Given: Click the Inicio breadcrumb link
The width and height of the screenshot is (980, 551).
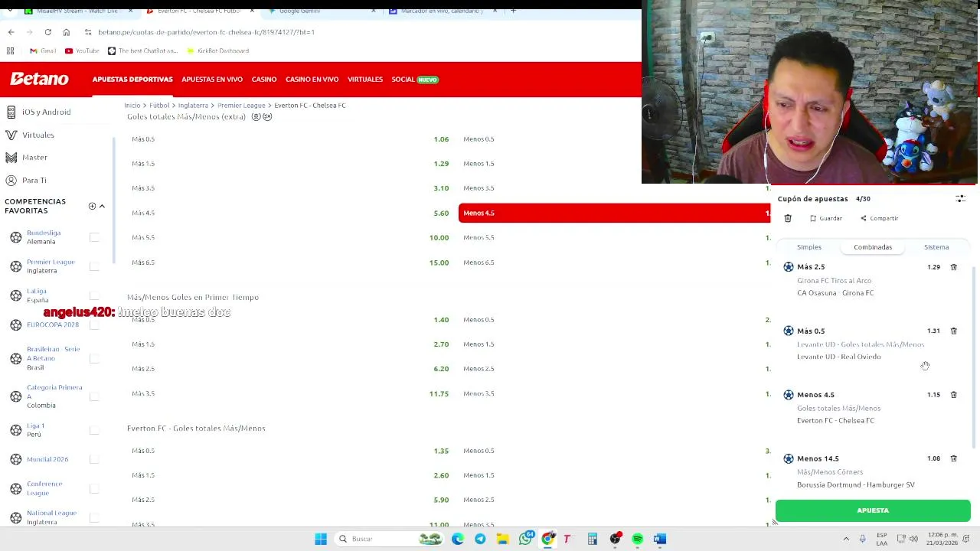Looking at the screenshot, I should (132, 106).
